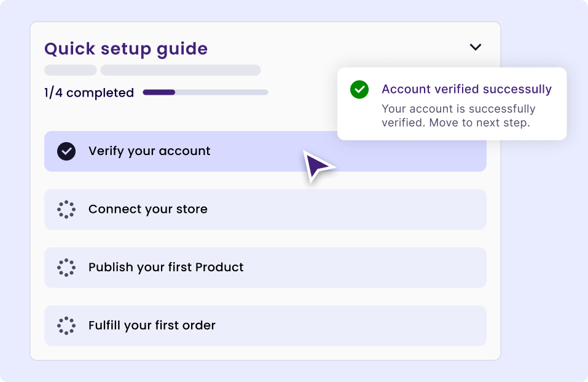Image resolution: width=588 pixels, height=382 pixels.
Task: Click the filled purple part of the progress bar
Action: click(159, 92)
